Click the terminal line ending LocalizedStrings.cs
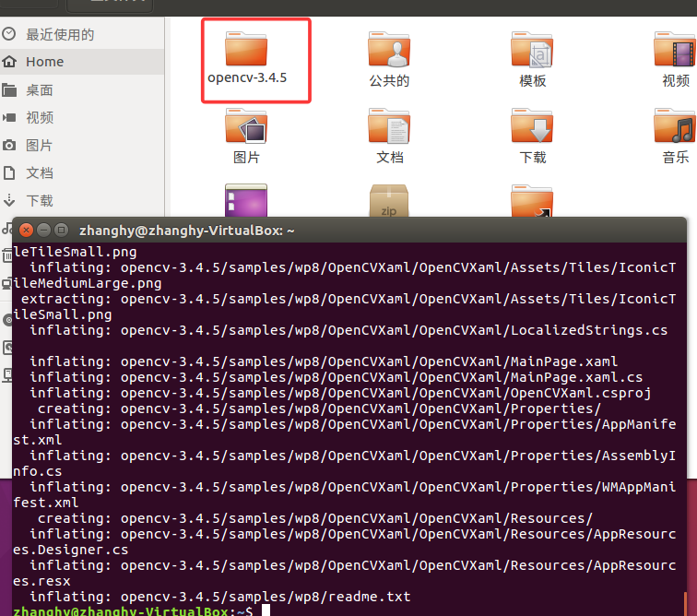 coord(348,330)
